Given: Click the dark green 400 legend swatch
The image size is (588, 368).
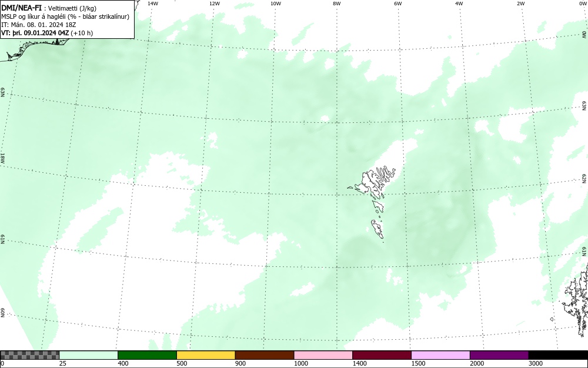Looking at the screenshot, I should (147, 355).
